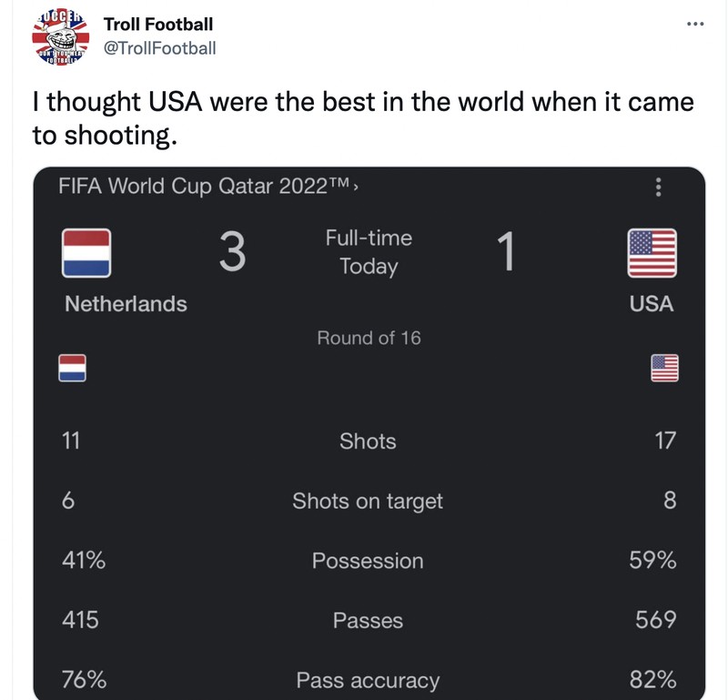Viewport: 728px width, 700px height.
Task: Click the tweet text about USA shooting
Action: tap(364, 115)
